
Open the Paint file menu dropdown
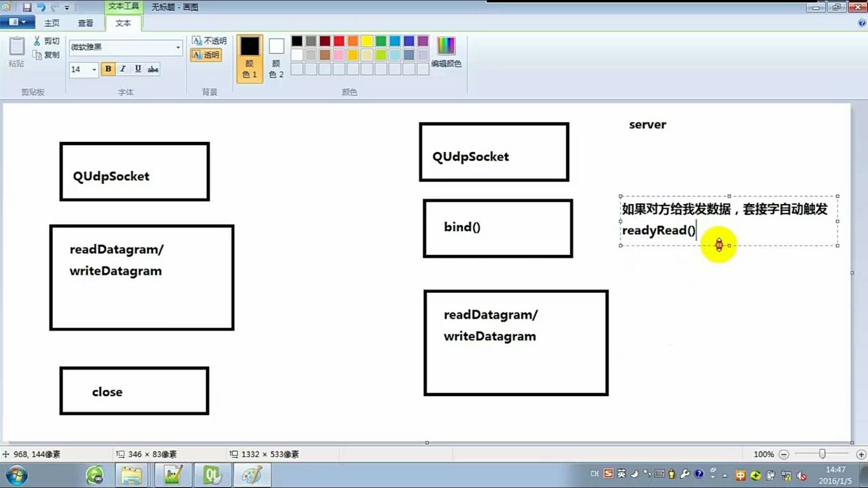click(x=17, y=22)
